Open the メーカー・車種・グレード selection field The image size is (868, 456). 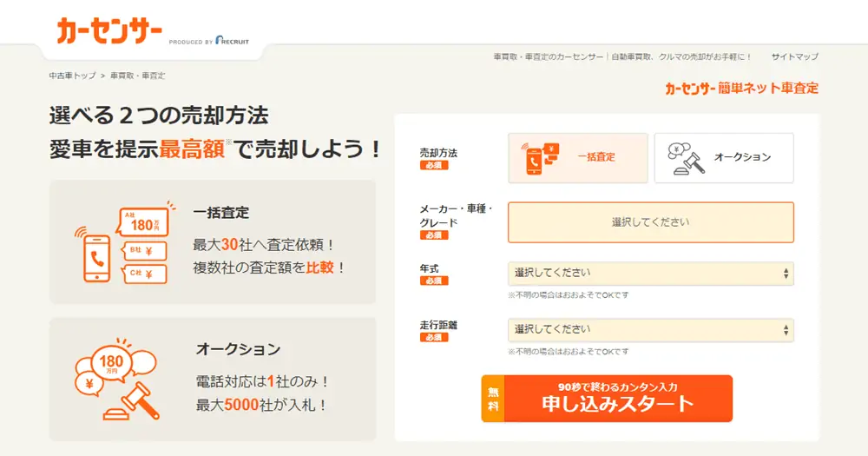click(x=651, y=222)
